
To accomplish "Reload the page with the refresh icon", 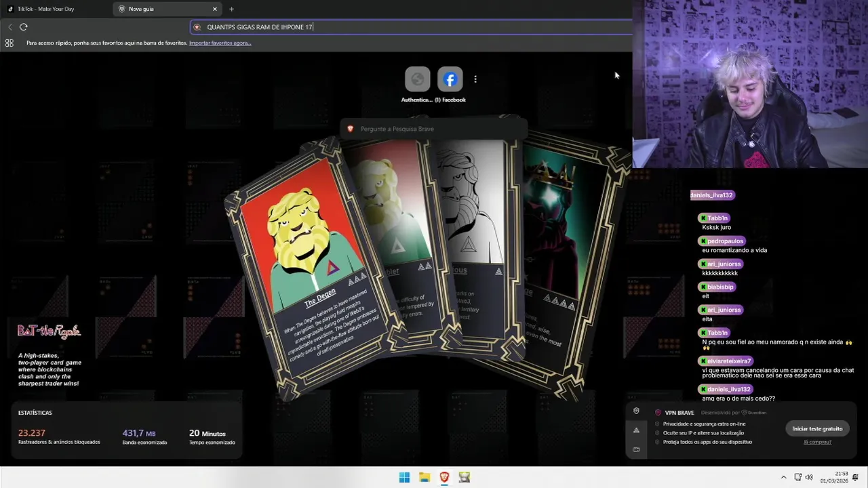I will click(24, 27).
